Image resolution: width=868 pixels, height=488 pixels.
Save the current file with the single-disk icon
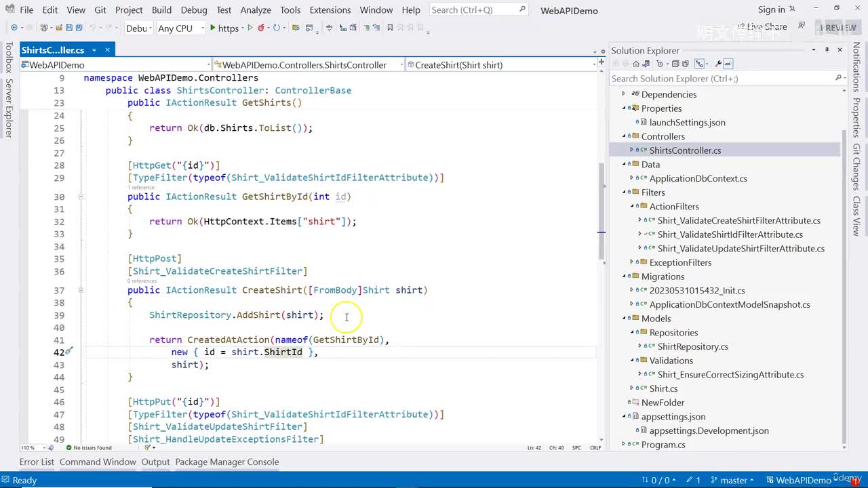pos(68,28)
